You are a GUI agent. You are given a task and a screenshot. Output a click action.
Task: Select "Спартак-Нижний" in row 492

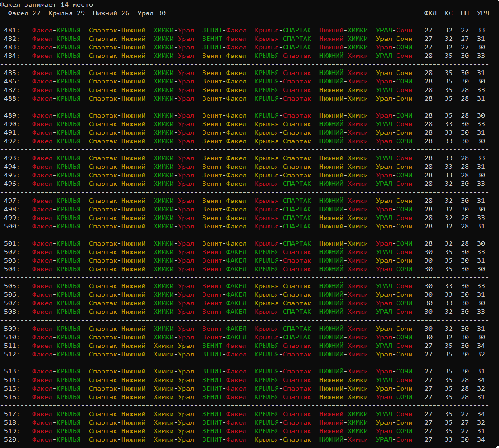[x=117, y=141]
